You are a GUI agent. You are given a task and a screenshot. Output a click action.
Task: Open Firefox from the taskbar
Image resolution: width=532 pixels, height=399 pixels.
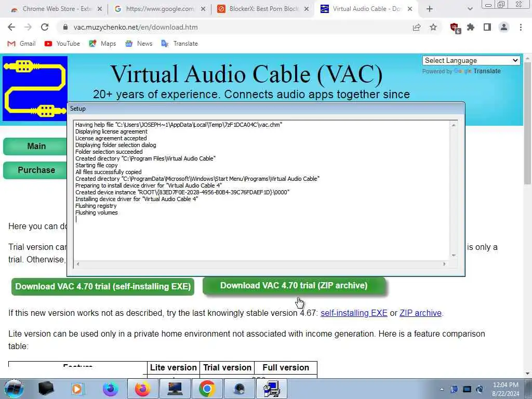click(x=143, y=389)
